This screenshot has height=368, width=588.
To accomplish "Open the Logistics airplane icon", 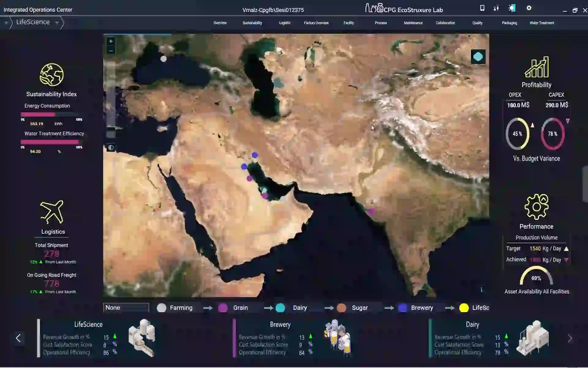I will pos(52,212).
